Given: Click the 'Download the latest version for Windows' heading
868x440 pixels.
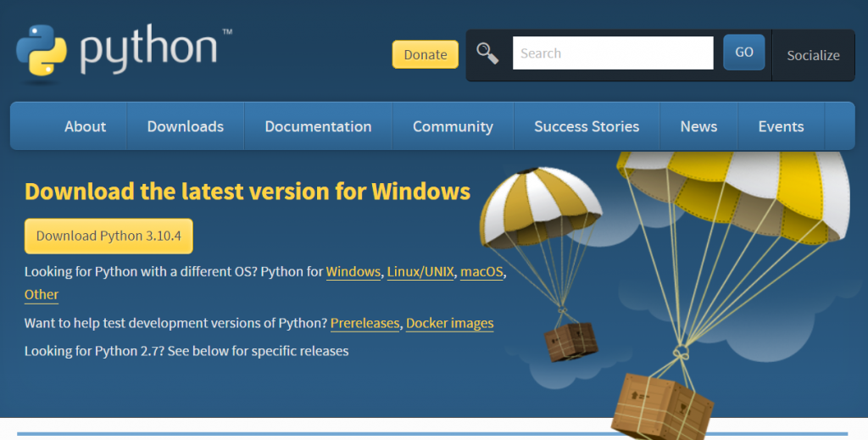Looking at the screenshot, I should pos(248,192).
